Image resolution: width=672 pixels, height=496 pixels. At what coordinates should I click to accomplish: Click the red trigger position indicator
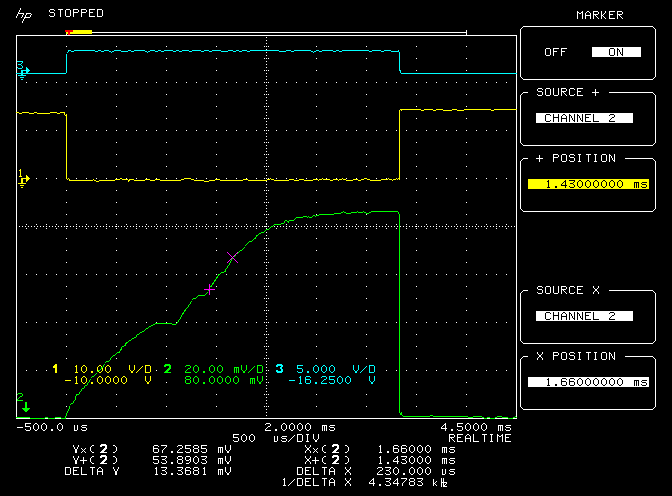(x=69, y=32)
